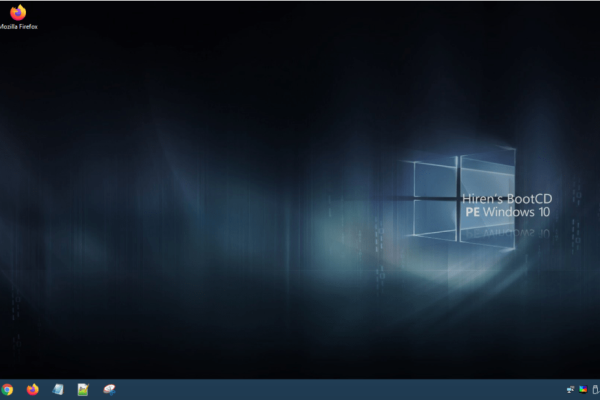Click the mirrored reflection text below 'PE Windows 10'

508,231
